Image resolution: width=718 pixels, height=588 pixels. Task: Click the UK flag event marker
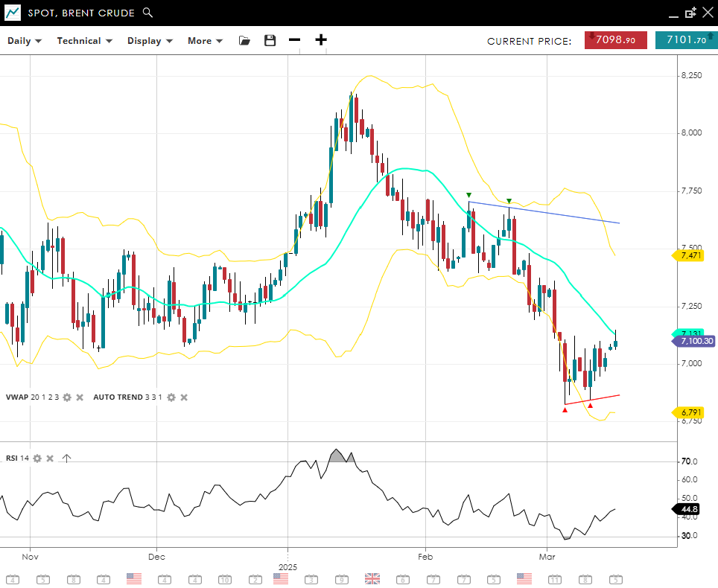(x=372, y=578)
